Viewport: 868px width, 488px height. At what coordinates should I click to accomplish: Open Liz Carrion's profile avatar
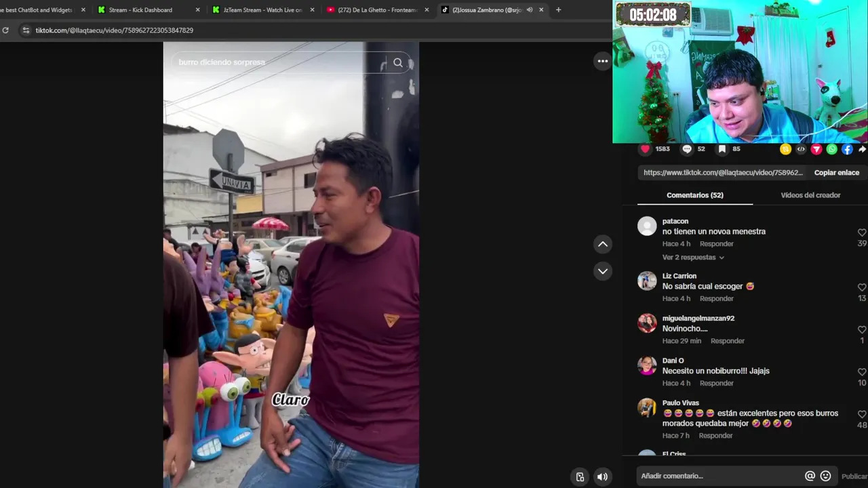pos(647,281)
